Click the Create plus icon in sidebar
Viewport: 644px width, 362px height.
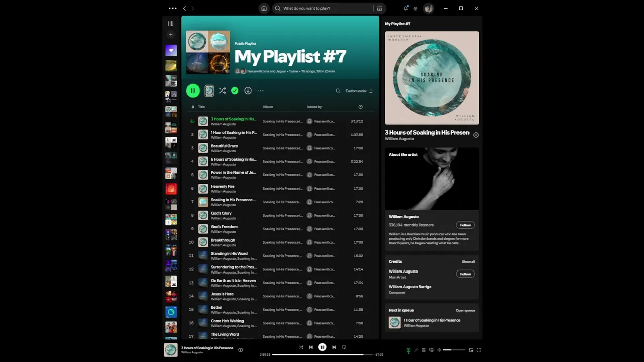pyautogui.click(x=171, y=35)
